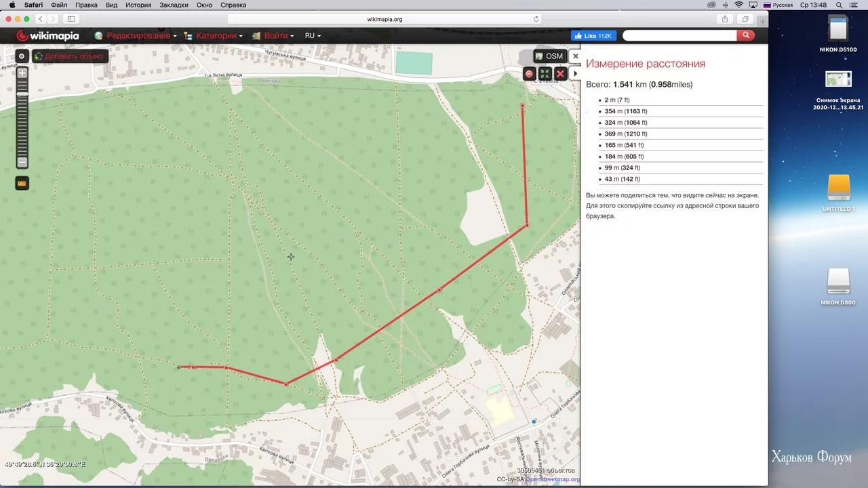Click the 354 m segment row
This screenshot has height=488, width=868.
680,111
